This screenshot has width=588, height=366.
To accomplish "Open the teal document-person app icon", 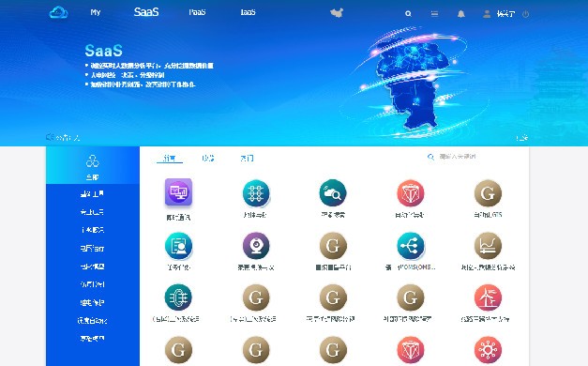I will tap(178, 246).
